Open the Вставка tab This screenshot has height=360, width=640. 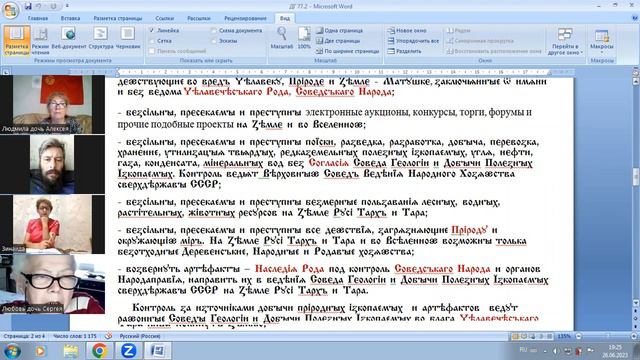pos(70,18)
